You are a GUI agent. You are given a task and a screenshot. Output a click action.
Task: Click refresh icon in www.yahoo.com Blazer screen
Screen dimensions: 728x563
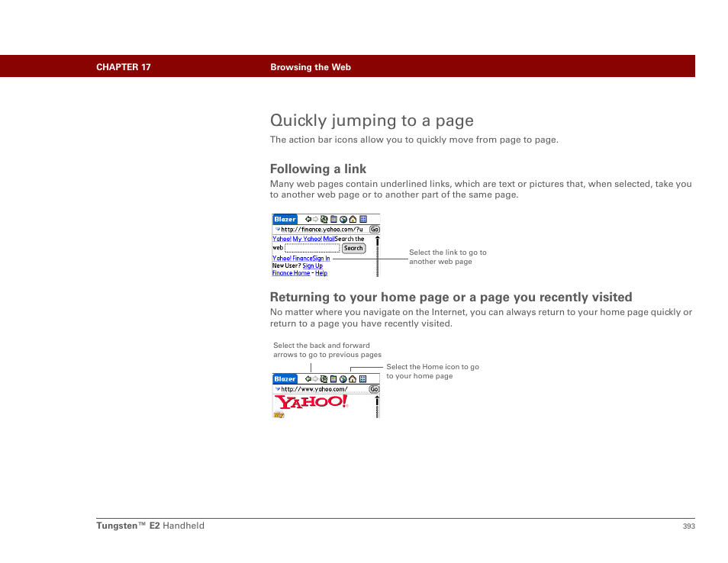click(x=324, y=379)
